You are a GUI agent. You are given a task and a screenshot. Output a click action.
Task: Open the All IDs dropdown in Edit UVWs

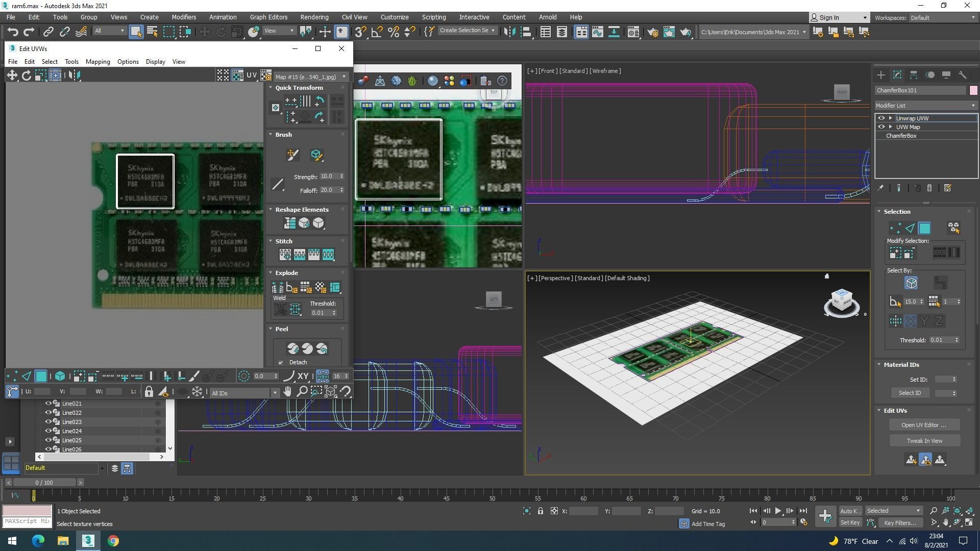click(x=244, y=393)
